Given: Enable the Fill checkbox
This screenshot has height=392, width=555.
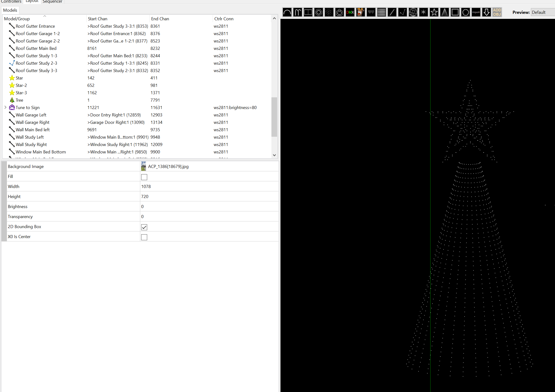Looking at the screenshot, I should tap(144, 177).
